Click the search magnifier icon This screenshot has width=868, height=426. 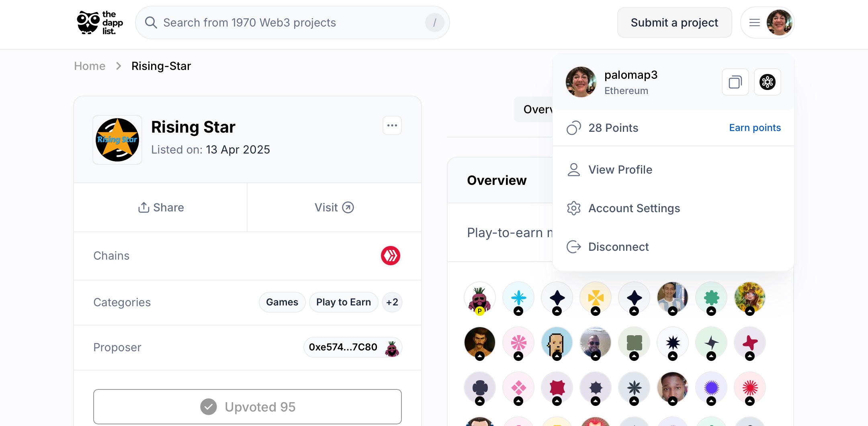[x=151, y=23]
